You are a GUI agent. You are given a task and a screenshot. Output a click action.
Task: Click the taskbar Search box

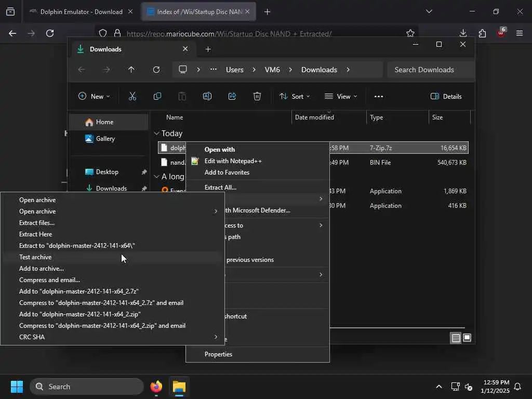87,387
